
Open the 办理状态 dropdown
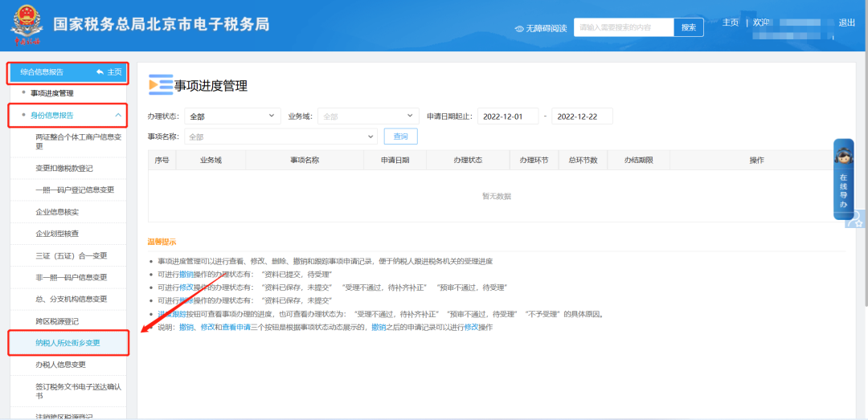click(232, 116)
